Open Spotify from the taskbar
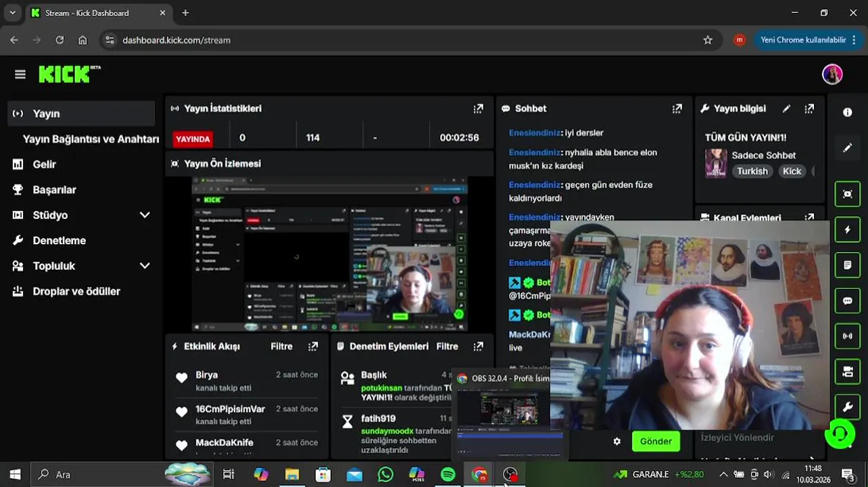The width and height of the screenshot is (868, 487). pyautogui.click(x=448, y=474)
